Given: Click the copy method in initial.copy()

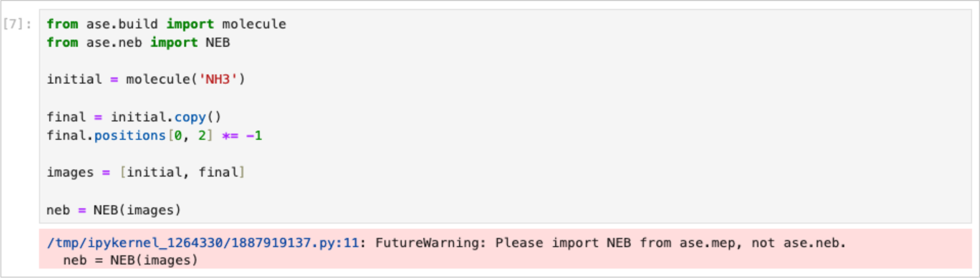Looking at the screenshot, I should (190, 117).
